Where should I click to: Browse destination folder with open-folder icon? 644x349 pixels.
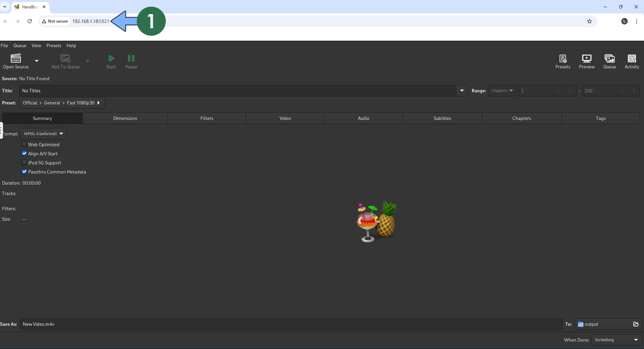pyautogui.click(x=636, y=324)
